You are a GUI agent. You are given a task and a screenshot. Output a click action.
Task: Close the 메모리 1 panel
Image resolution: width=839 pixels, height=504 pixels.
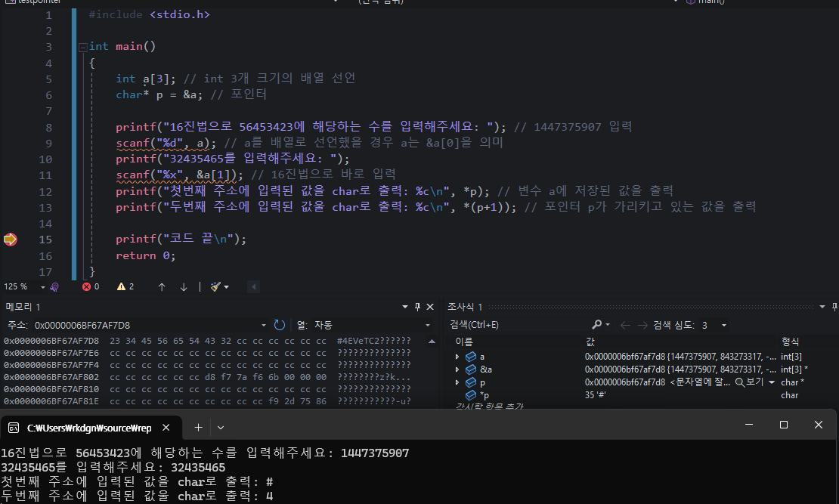[x=430, y=307]
